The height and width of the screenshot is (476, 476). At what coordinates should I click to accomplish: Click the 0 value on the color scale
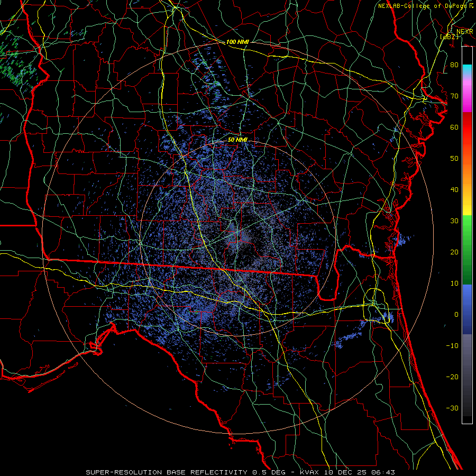point(456,315)
